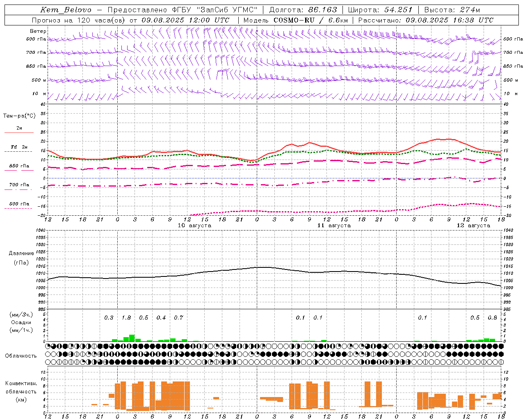
Task: Click the "Прогноз на 120 часа(ов)" text
Action: click(x=79, y=20)
